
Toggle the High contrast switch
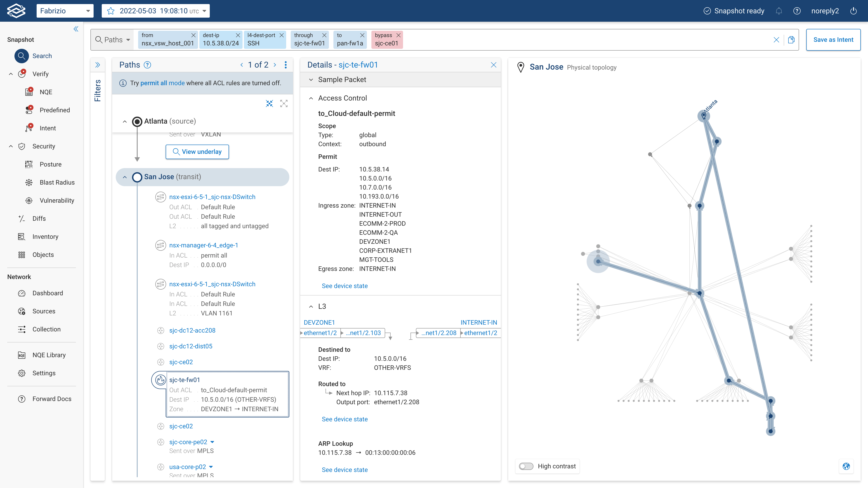526,466
